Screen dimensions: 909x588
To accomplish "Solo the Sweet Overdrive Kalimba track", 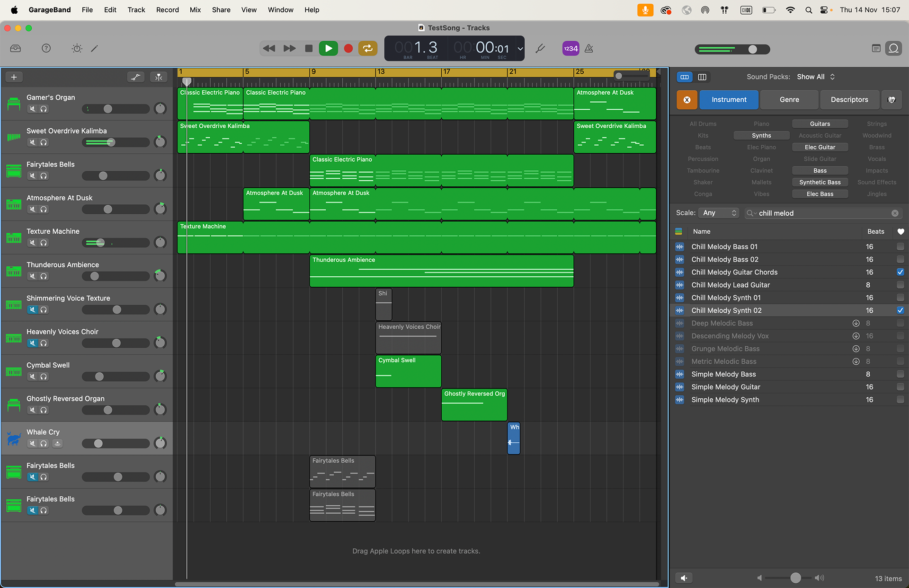I will 44,142.
